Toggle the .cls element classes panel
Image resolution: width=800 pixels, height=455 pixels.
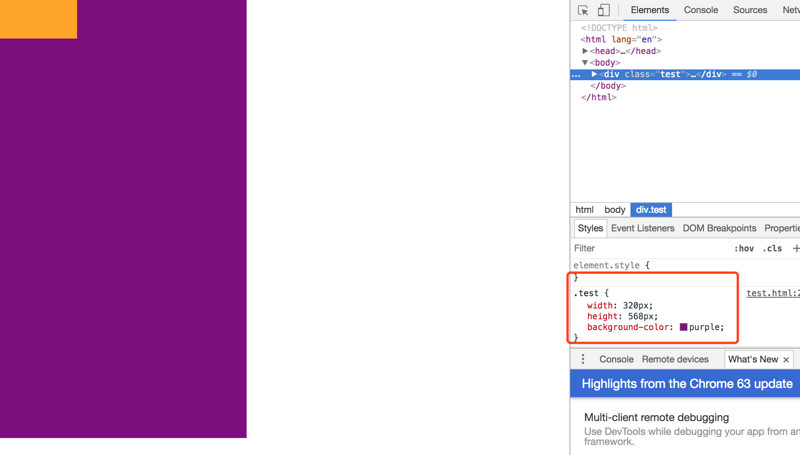pyautogui.click(x=772, y=248)
